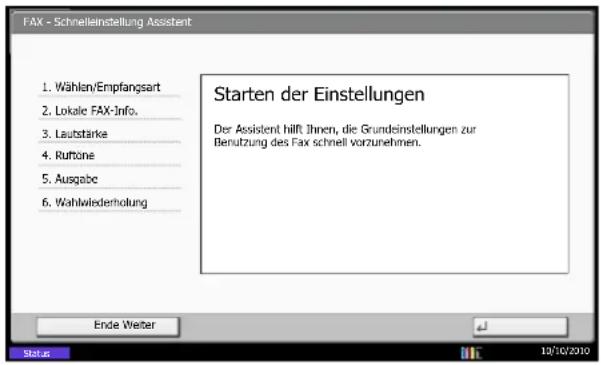Click the toner level color bars icon
601x365 pixels.
tap(471, 353)
